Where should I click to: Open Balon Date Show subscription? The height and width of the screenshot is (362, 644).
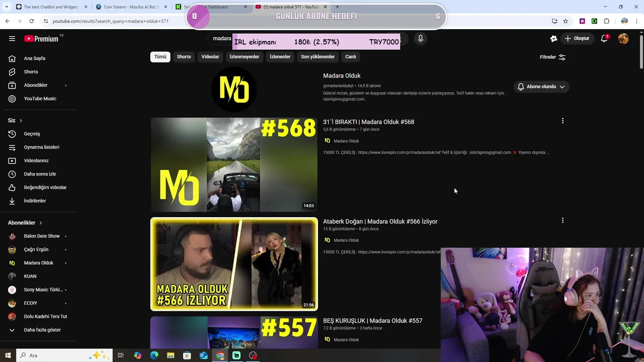pyautogui.click(x=38, y=236)
